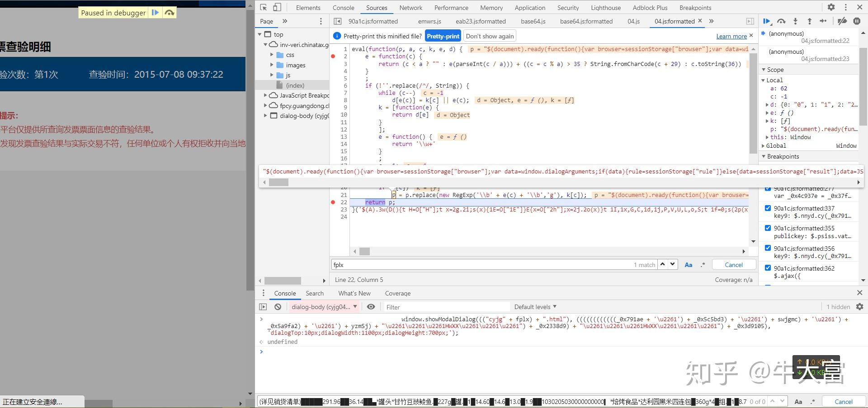Click the Pretty-print button

pos(443,36)
